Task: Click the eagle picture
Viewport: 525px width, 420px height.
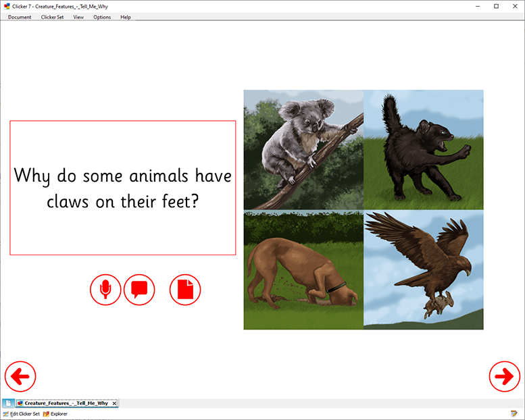Action: (x=424, y=270)
